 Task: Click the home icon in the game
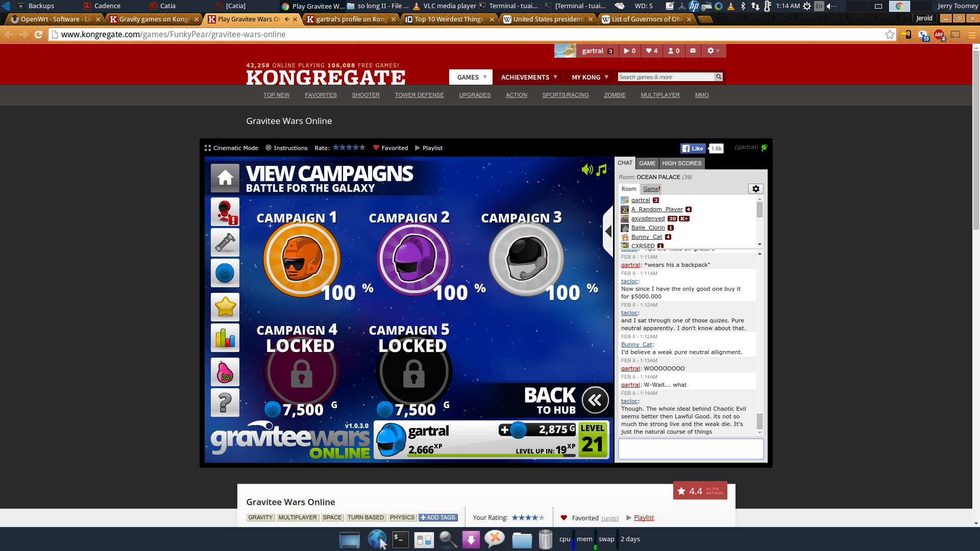pos(225,178)
